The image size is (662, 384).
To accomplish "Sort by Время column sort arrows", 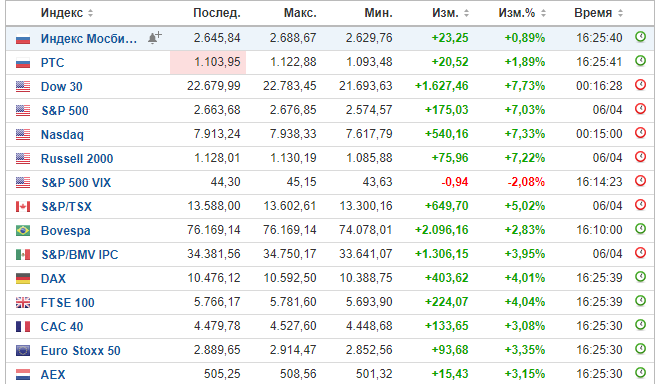I will 620,14.
